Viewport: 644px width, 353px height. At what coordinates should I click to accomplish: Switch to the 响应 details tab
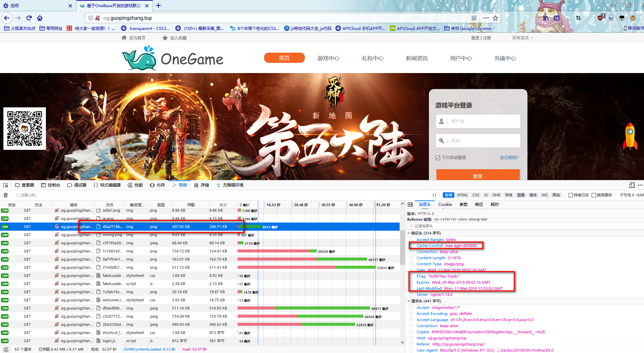tap(479, 205)
